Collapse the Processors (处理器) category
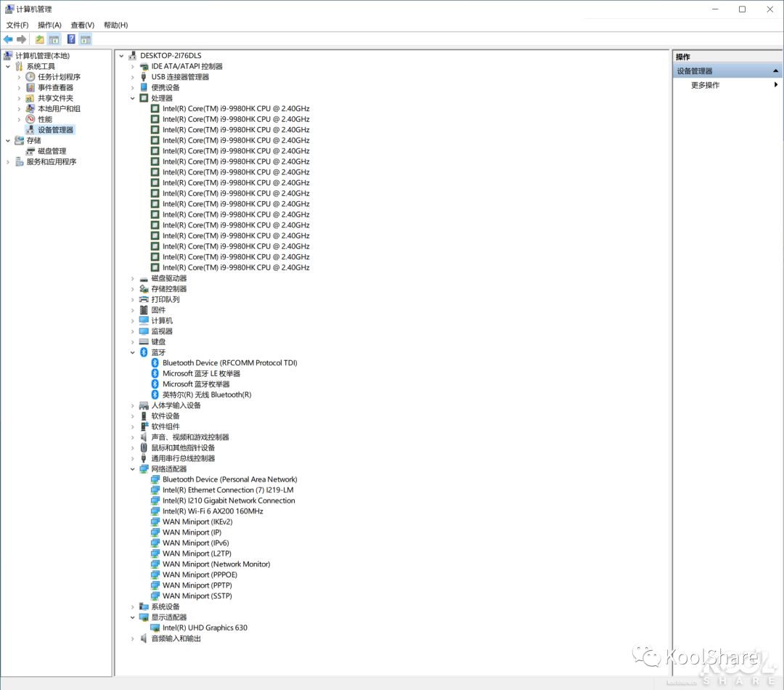 (x=133, y=99)
